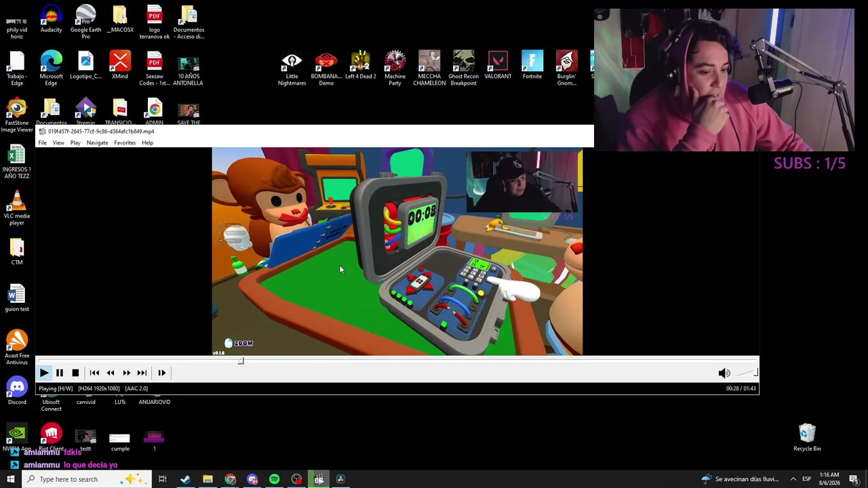The image size is (868, 488).
Task: Select the Riot Client desktop icon
Action: coord(51,437)
